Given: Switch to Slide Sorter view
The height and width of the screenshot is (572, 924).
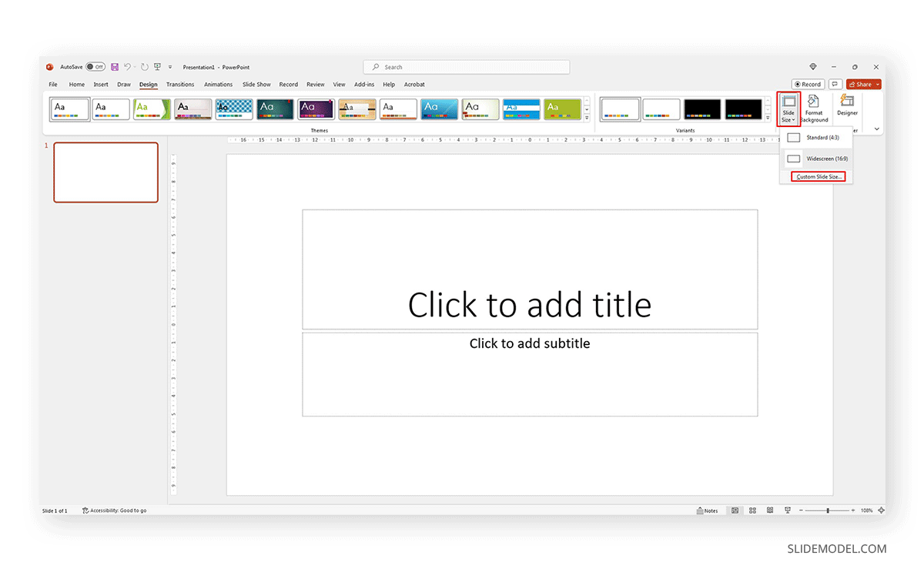Looking at the screenshot, I should pyautogui.click(x=752, y=510).
